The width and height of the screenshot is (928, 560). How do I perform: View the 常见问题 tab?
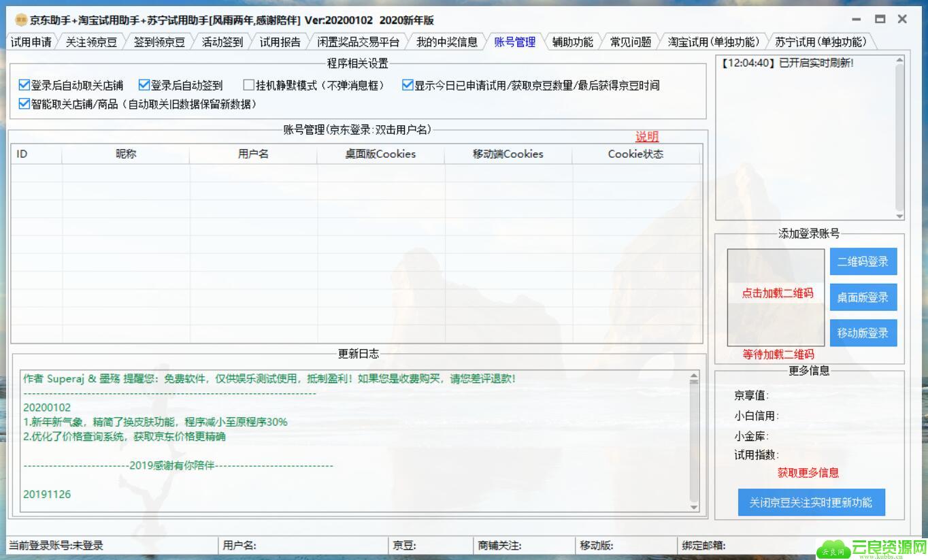[x=631, y=42]
